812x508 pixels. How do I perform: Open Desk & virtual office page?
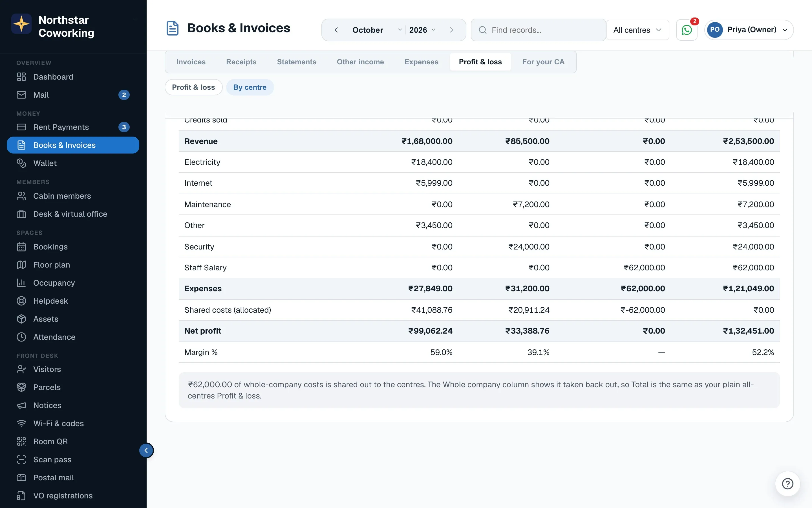pyautogui.click(x=73, y=214)
